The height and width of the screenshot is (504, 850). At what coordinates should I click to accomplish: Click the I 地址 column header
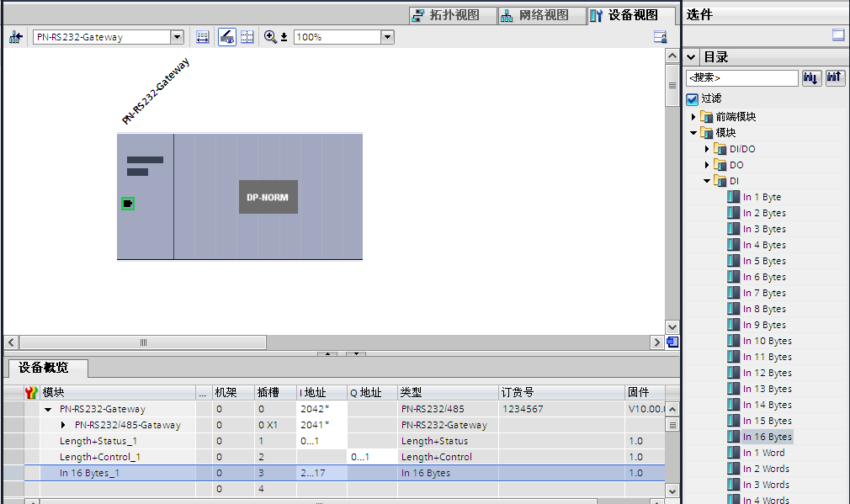click(322, 392)
